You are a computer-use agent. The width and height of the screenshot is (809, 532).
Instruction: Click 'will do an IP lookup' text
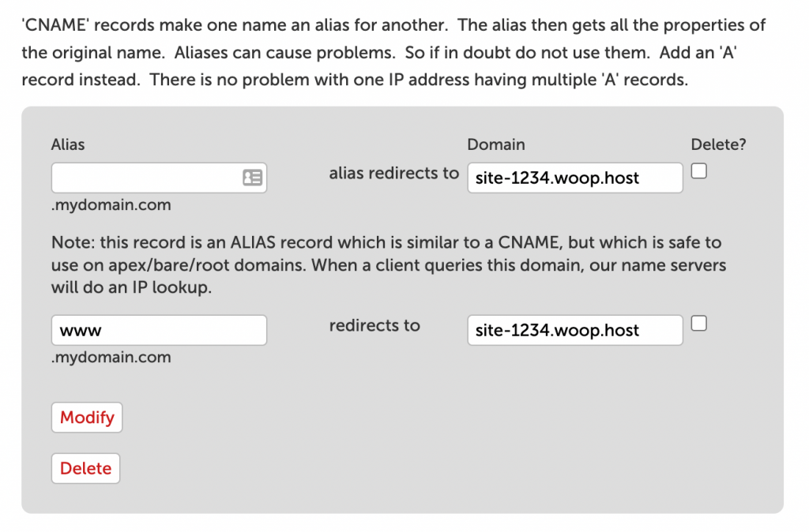[x=131, y=287]
